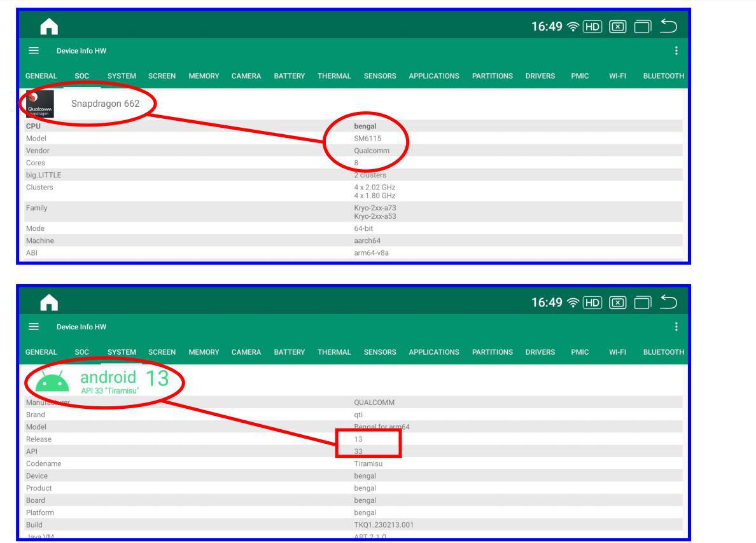Screen dimensions: 756x543
Task: Open SENSORS tab in top screenshot
Action: tap(380, 76)
